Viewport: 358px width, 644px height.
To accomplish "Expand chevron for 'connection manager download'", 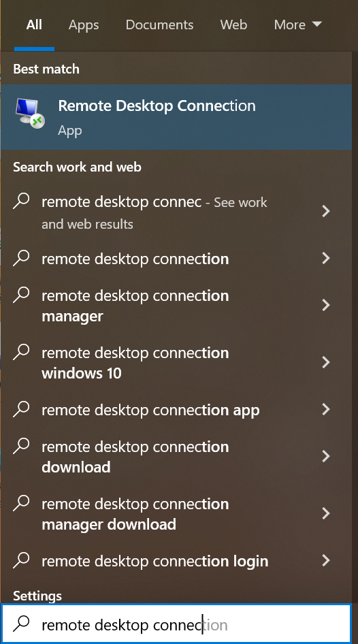I will [326, 513].
